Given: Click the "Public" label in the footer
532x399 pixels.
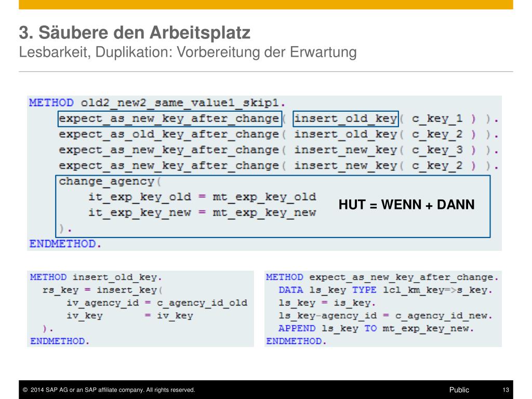Looking at the screenshot, I should 459,390.
